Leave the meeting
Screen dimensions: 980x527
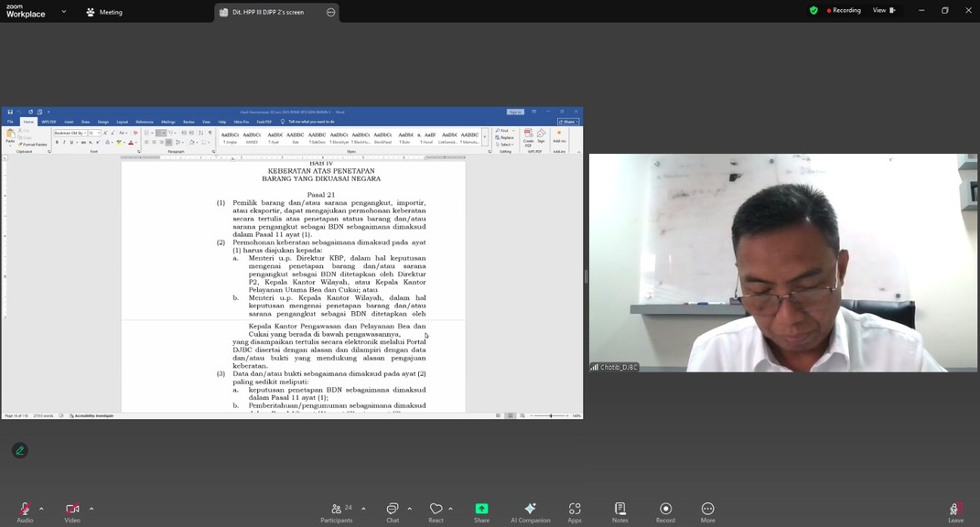tap(955, 512)
